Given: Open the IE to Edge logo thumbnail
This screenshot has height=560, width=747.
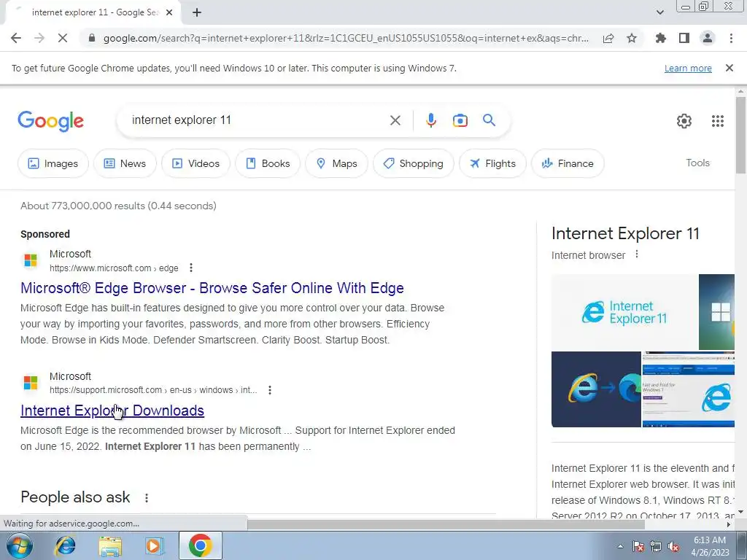Looking at the screenshot, I should pos(597,389).
